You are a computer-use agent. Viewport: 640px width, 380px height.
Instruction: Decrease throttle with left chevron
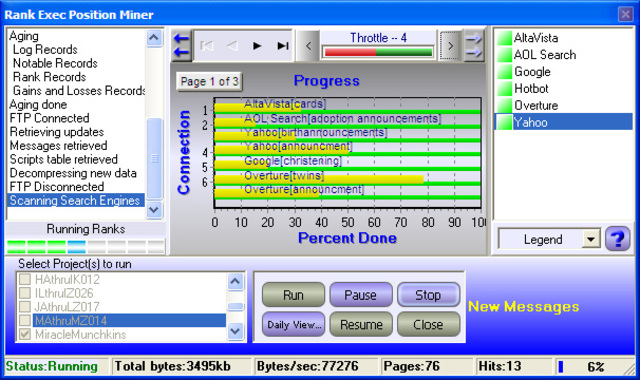[308, 46]
